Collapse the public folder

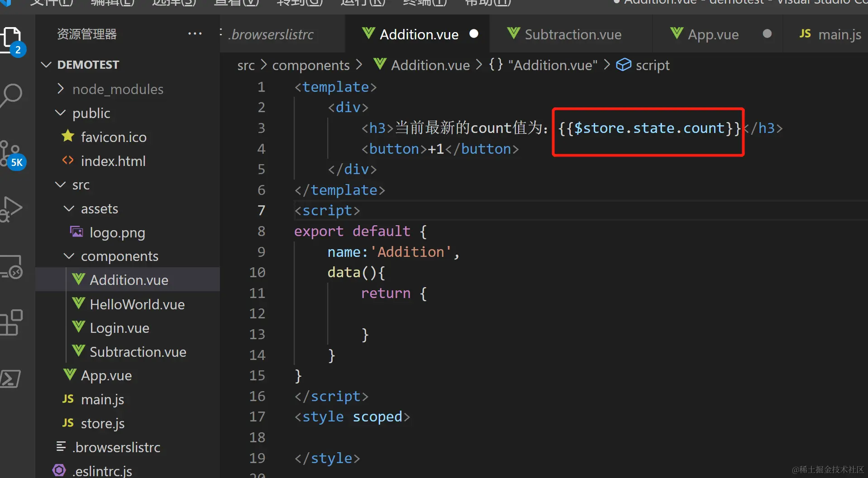tap(61, 113)
